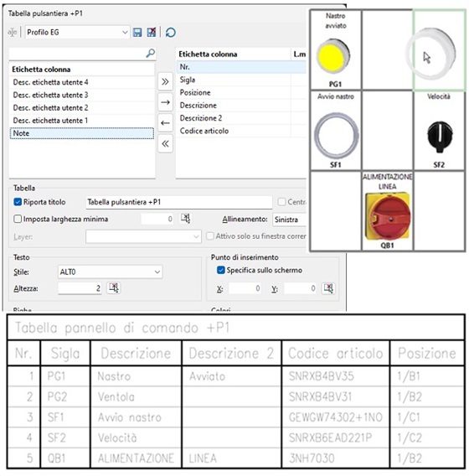Viewport: 469px width, 476px height.
Task: Select the Posizione row in right list
Action: coord(241,92)
